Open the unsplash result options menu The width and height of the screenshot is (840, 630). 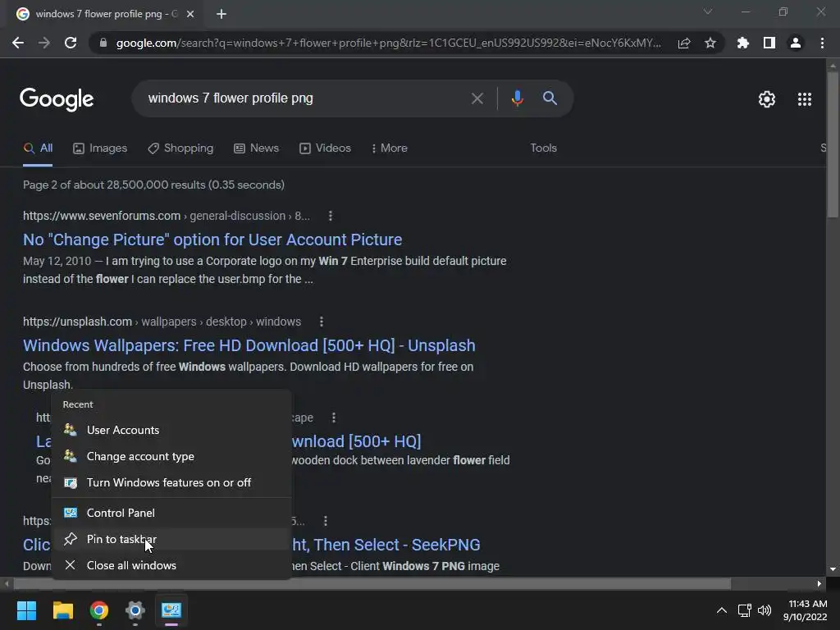click(x=321, y=322)
